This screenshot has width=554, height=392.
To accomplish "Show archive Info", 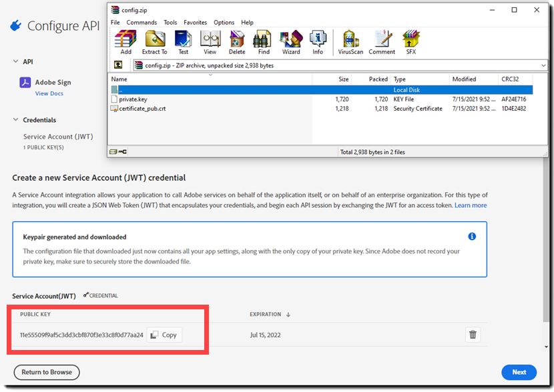I will (x=318, y=43).
